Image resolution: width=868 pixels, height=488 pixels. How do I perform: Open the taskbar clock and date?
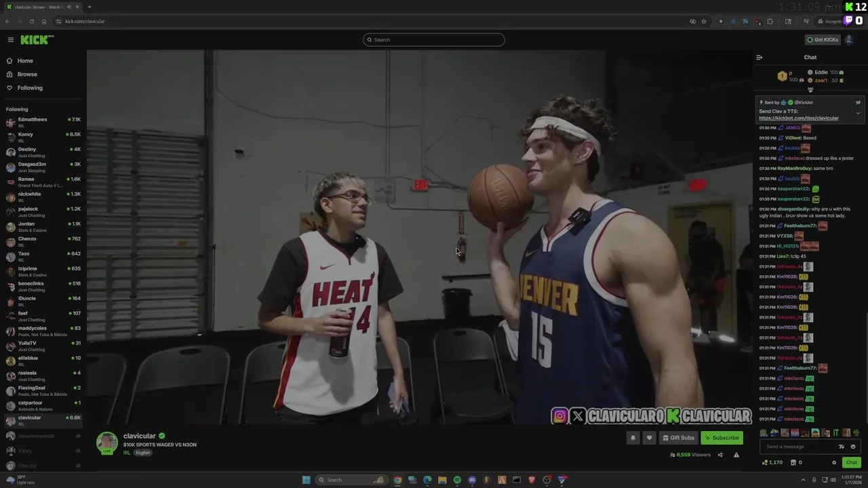click(x=851, y=480)
